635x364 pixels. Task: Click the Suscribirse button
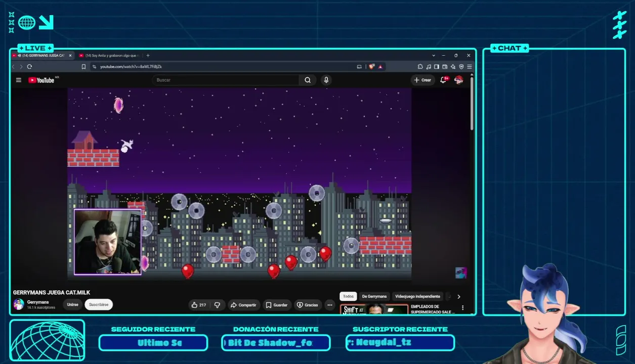99,305
